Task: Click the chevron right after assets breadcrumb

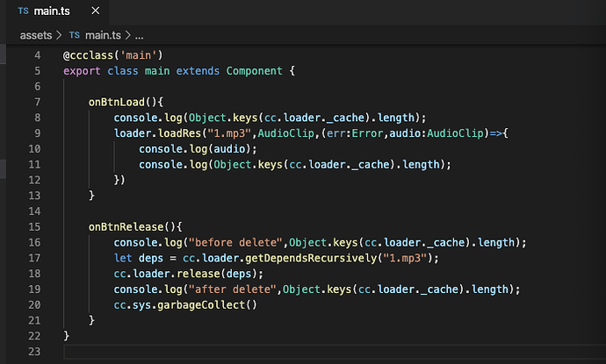Action: (60, 35)
